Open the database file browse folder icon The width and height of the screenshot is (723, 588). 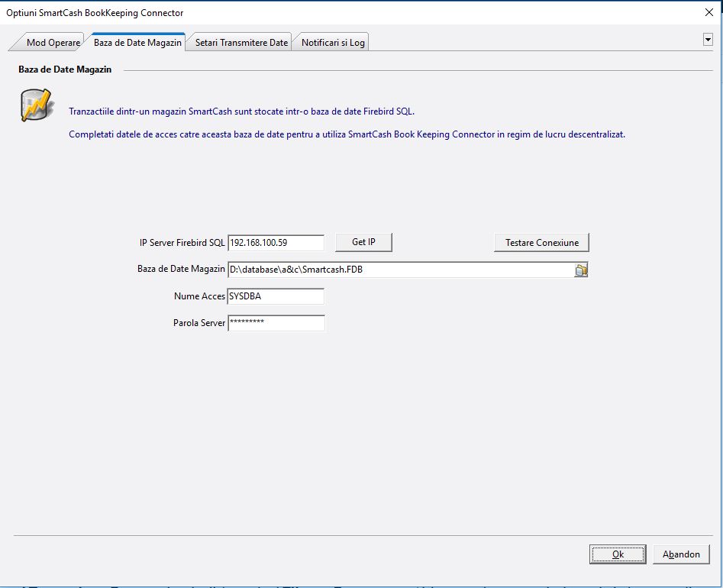[581, 270]
